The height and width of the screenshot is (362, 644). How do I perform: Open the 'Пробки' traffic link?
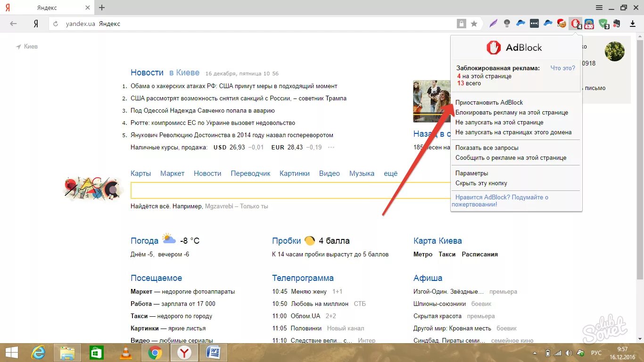[x=286, y=241]
